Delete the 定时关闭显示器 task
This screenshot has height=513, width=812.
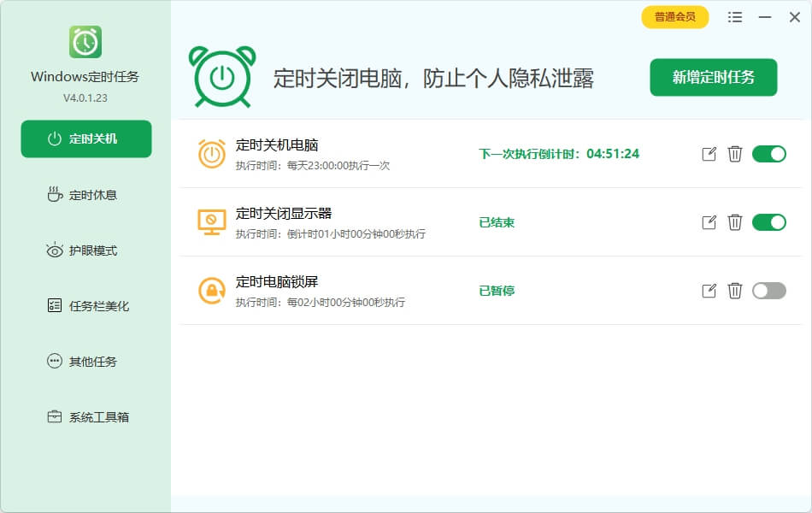(735, 222)
